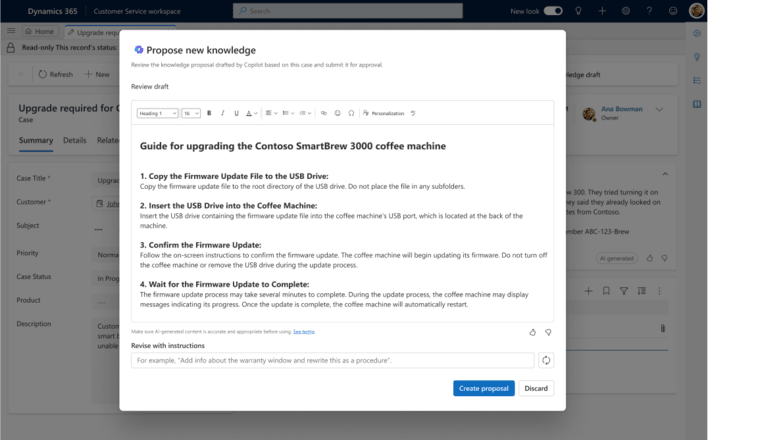Click the lock icon next to Read-only status
Viewport: 758px width, 440px height.
click(11, 48)
